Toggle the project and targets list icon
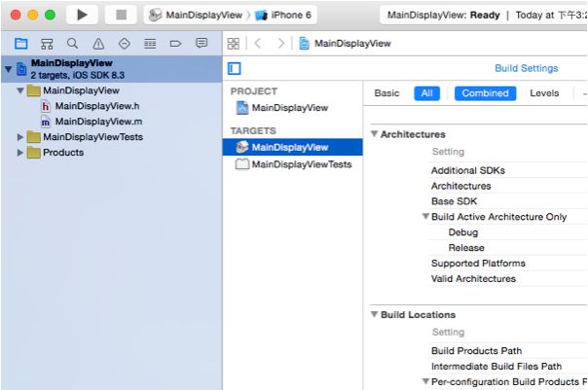The width and height of the screenshot is (588, 390). pos(234,68)
